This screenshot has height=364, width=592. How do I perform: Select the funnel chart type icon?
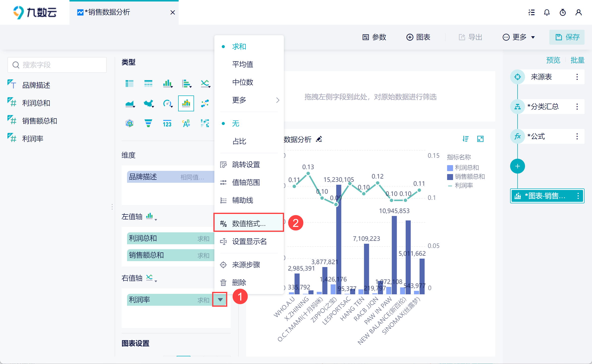pyautogui.click(x=148, y=123)
